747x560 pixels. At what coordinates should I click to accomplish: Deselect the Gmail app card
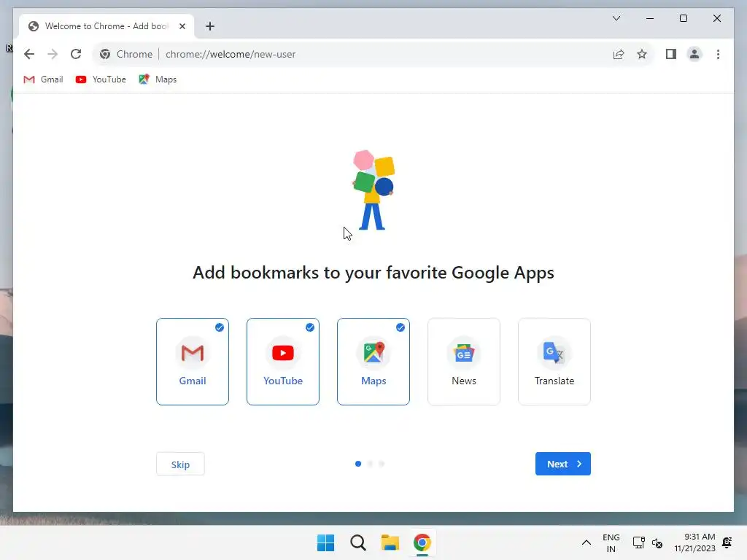(193, 362)
